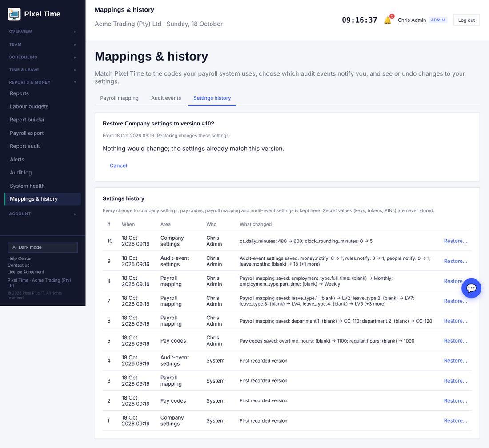This screenshot has width=489, height=448.
Task: Restore version 4 Audit-event settings
Action: (x=455, y=361)
